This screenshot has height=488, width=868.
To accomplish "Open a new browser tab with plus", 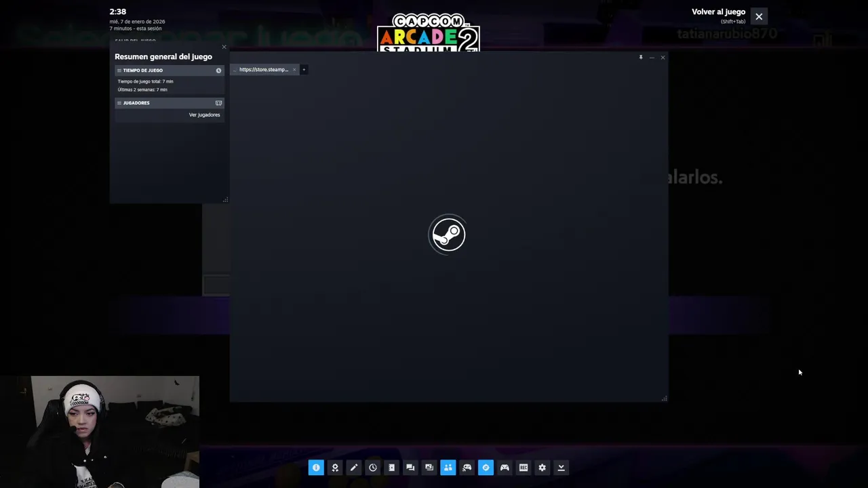I will coord(304,70).
